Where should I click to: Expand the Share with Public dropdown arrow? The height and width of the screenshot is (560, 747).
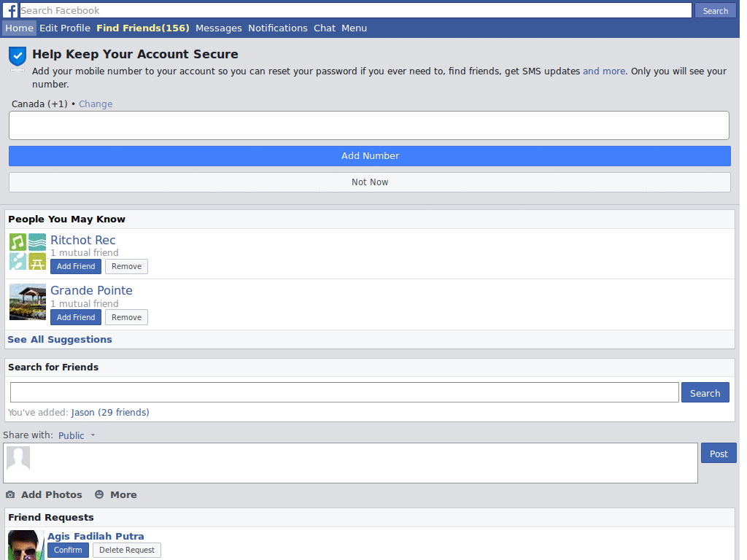[93, 435]
